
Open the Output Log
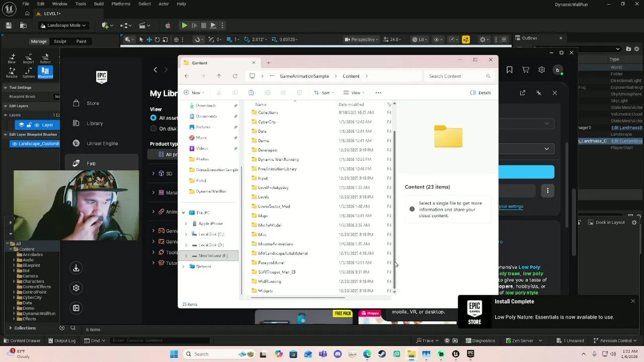point(62,340)
